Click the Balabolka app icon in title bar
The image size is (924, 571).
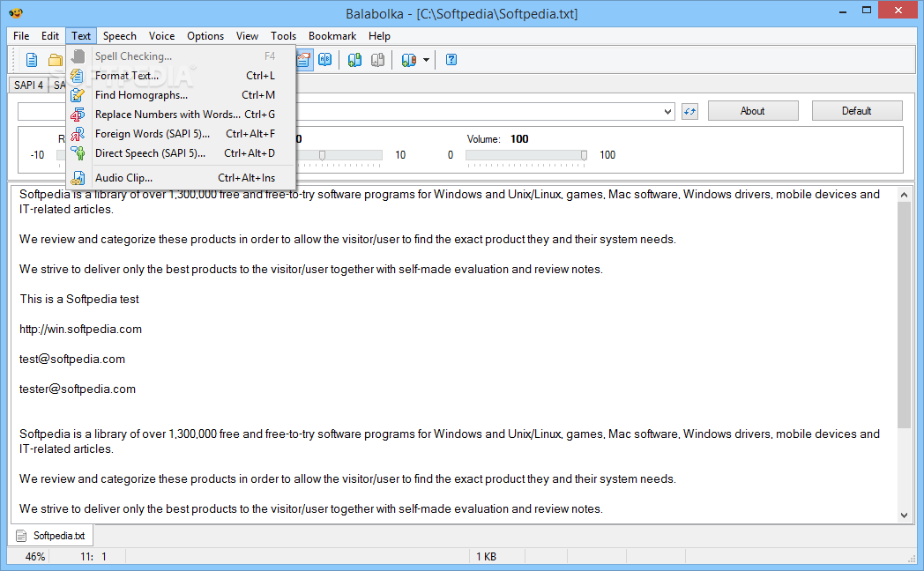15,13
